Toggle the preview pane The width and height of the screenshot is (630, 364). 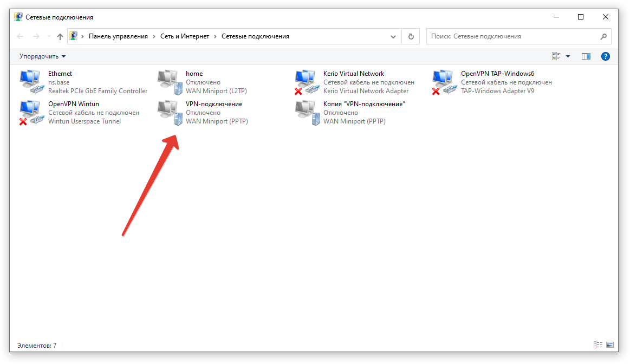586,56
